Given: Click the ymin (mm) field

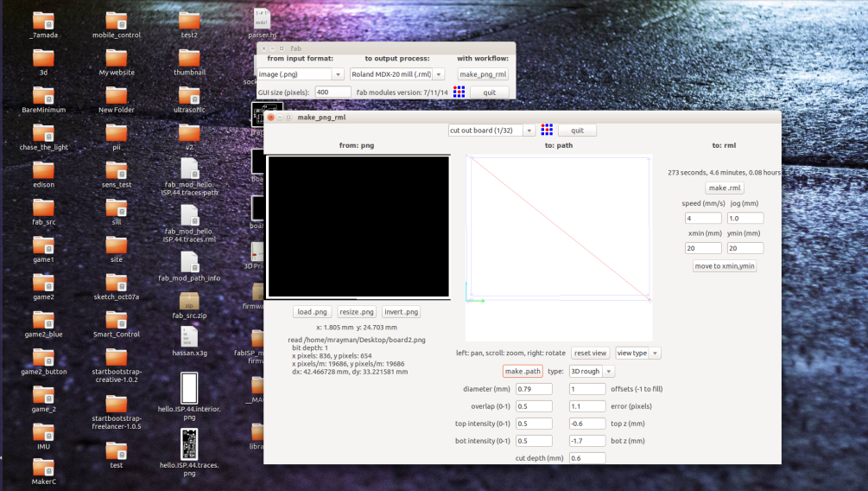Looking at the screenshot, I should tap(745, 248).
